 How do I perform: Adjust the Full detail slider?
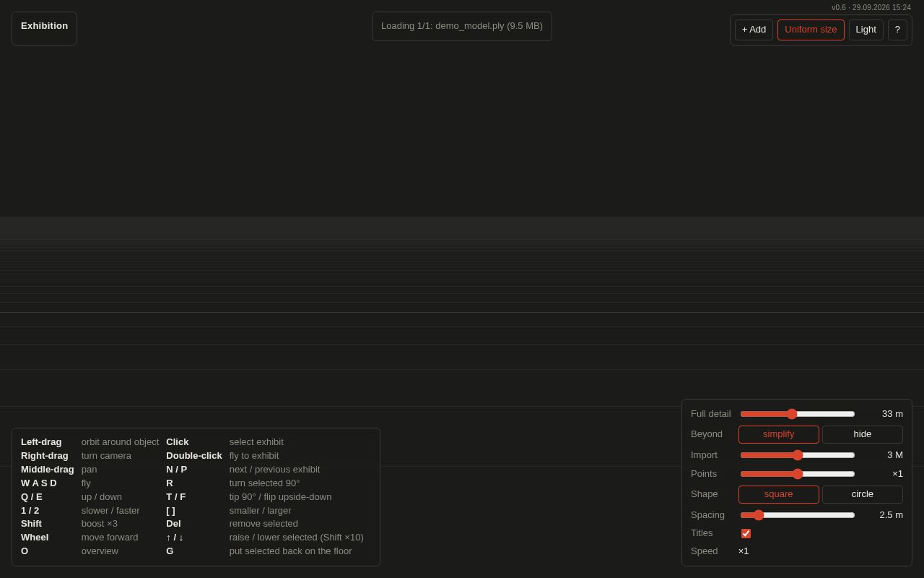[x=798, y=414]
